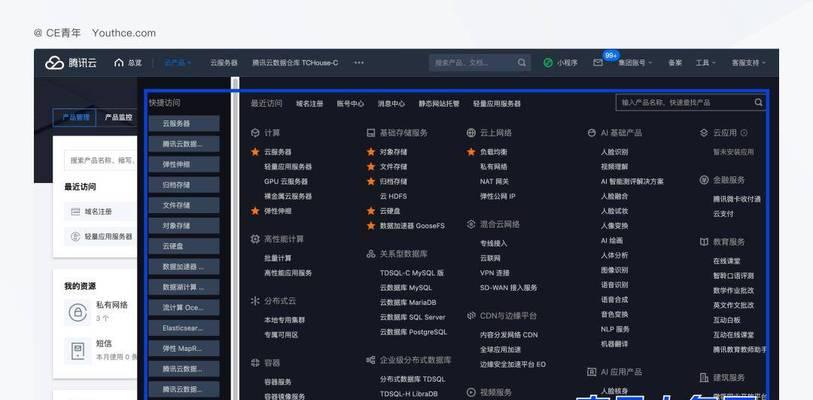Click the 基础存储服务 category icon
This screenshot has width=813, height=400.
(371, 133)
